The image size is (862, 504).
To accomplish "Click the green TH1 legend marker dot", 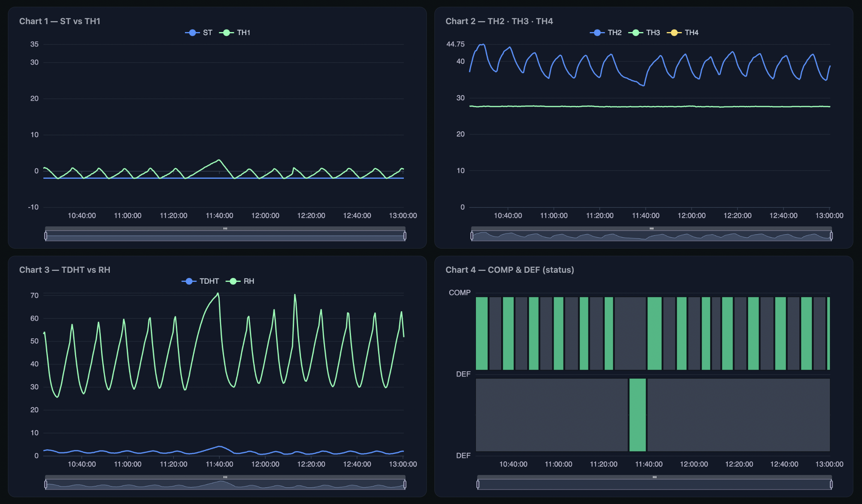I will [226, 32].
